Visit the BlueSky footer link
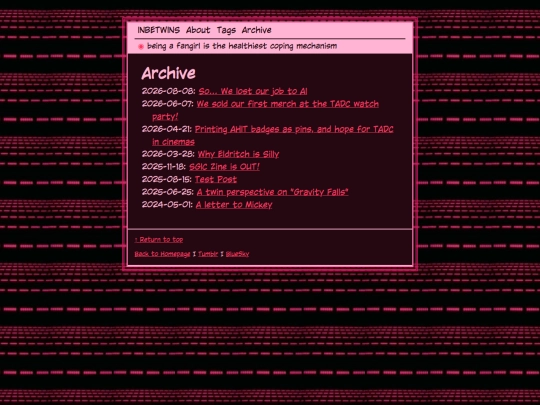The image size is (540, 405). pyautogui.click(x=237, y=254)
